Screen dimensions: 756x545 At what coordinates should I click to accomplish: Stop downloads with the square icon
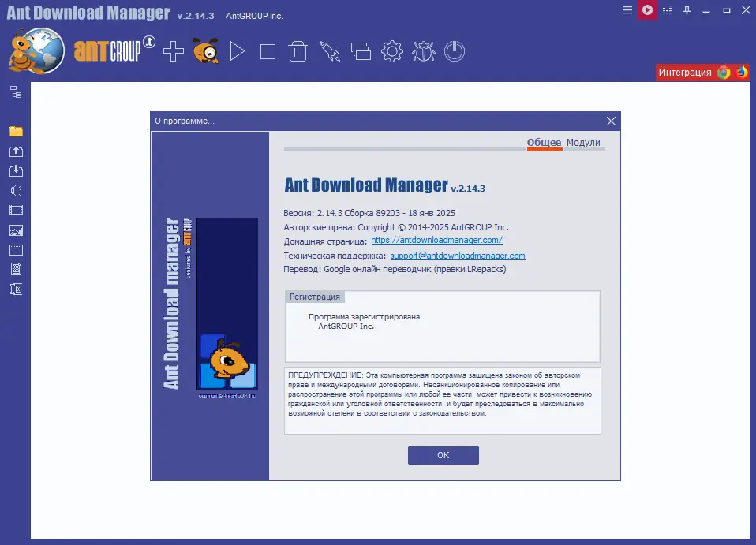[x=268, y=51]
